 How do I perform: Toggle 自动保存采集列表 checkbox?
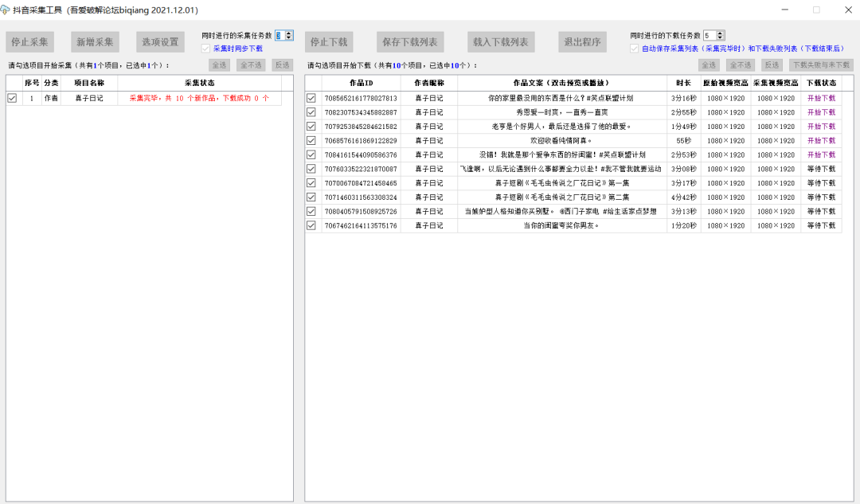[x=635, y=49]
